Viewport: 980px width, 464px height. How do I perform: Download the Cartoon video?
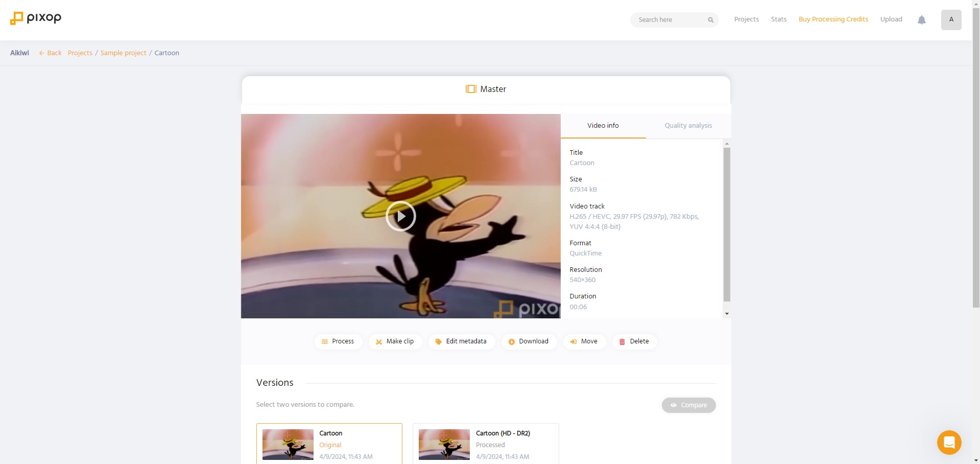click(529, 341)
